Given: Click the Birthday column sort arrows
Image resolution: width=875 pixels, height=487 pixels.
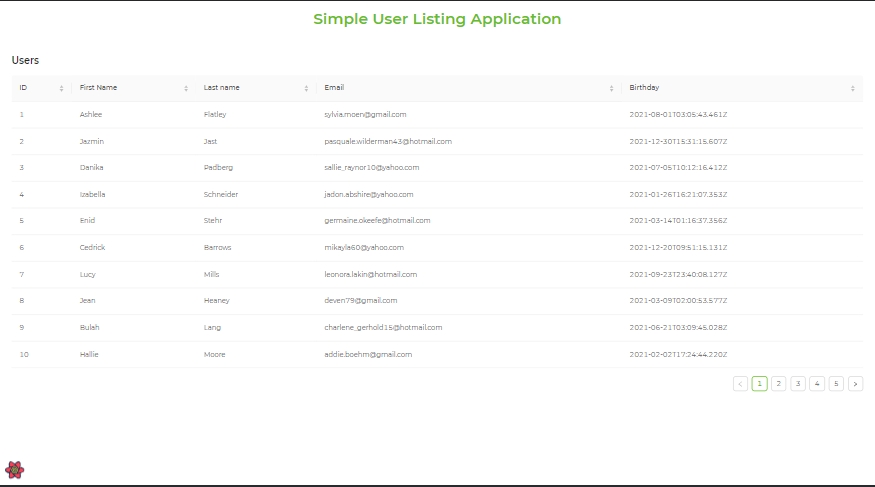Looking at the screenshot, I should [x=852, y=88].
